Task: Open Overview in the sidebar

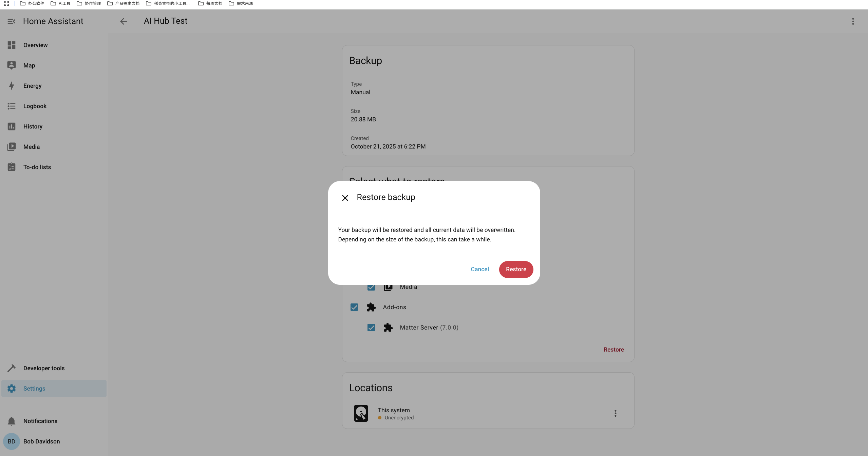Action: (x=54, y=45)
